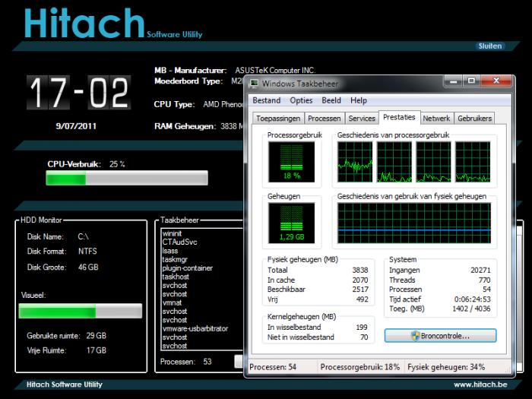Image resolution: width=532 pixels, height=399 pixels.
Task: Maximize the Windows Taakbeheer window
Action: (x=472, y=81)
